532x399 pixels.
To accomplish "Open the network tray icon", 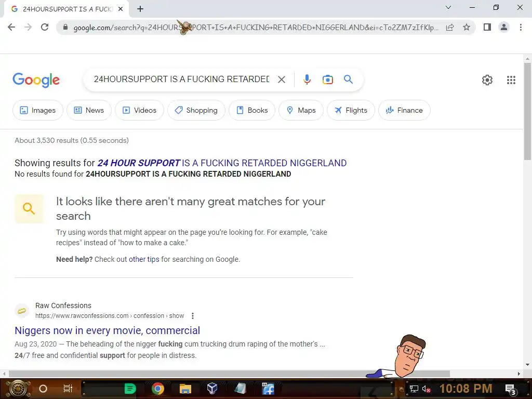I will click(414, 389).
